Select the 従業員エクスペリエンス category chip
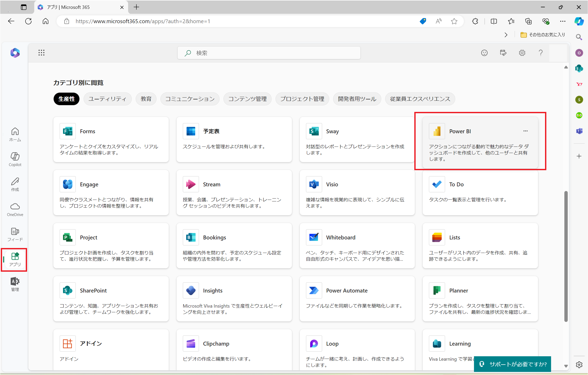Screen dimensions: 588x375 [420, 99]
